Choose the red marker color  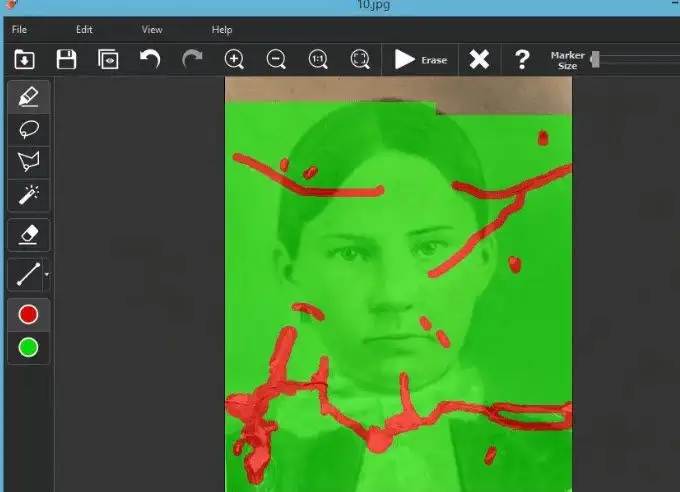pos(29,315)
